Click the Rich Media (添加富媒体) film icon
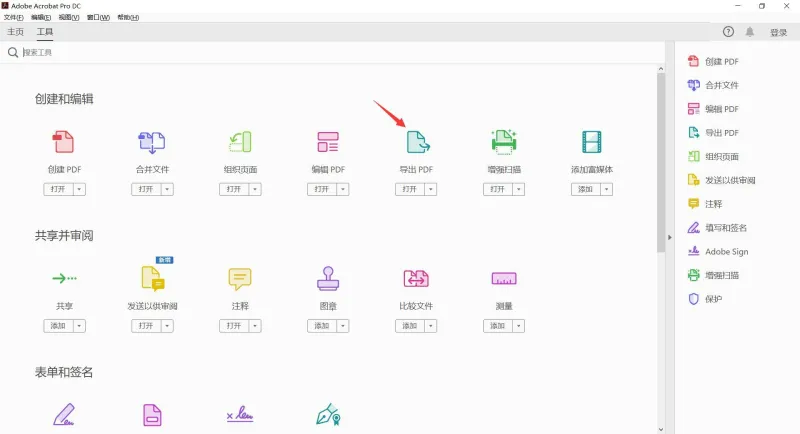Viewport: 800px width, 434px height. tap(592, 142)
